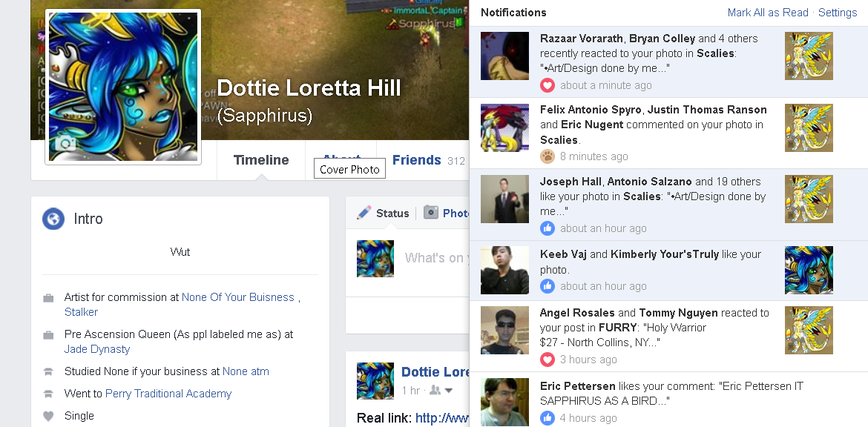Open the Friends tab

[x=417, y=160]
